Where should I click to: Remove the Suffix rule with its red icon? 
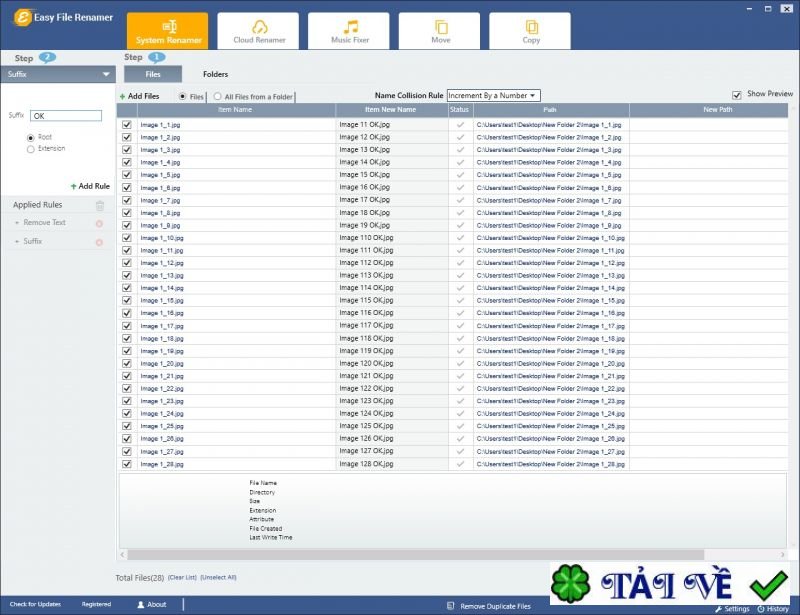tap(99, 242)
